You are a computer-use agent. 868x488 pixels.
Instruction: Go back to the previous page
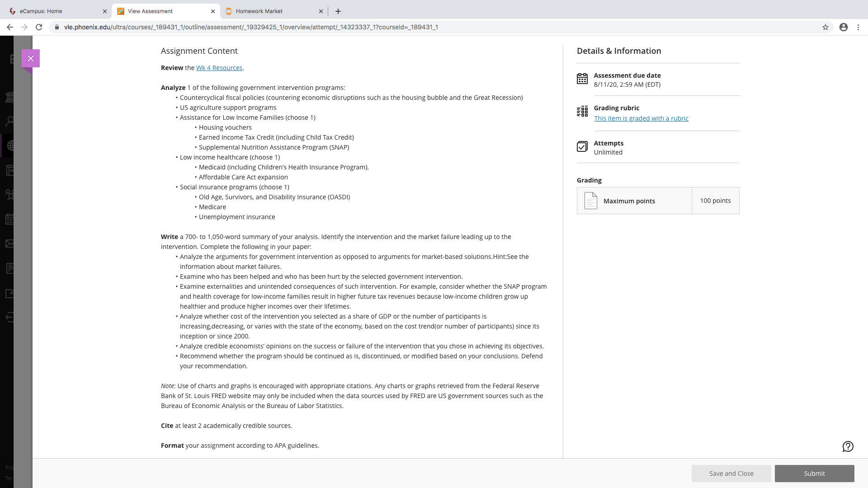pyautogui.click(x=10, y=27)
